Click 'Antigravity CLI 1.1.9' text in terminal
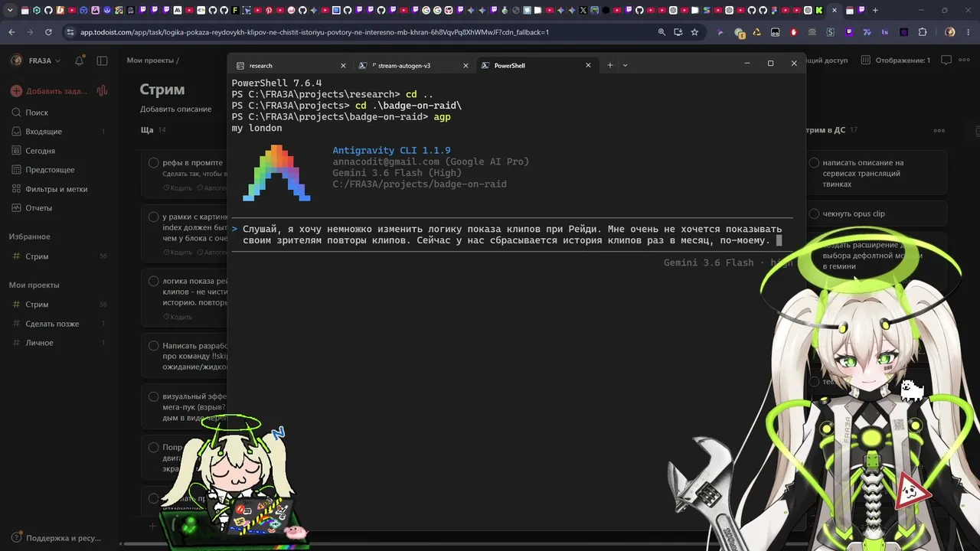Image resolution: width=980 pixels, height=551 pixels. point(391,151)
